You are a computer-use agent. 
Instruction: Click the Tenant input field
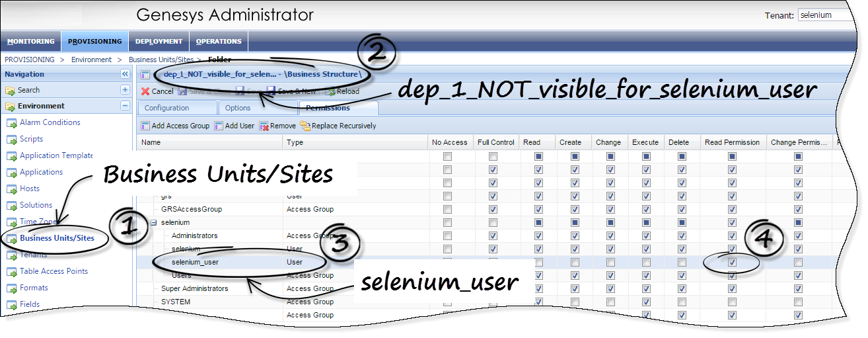pyautogui.click(x=824, y=15)
